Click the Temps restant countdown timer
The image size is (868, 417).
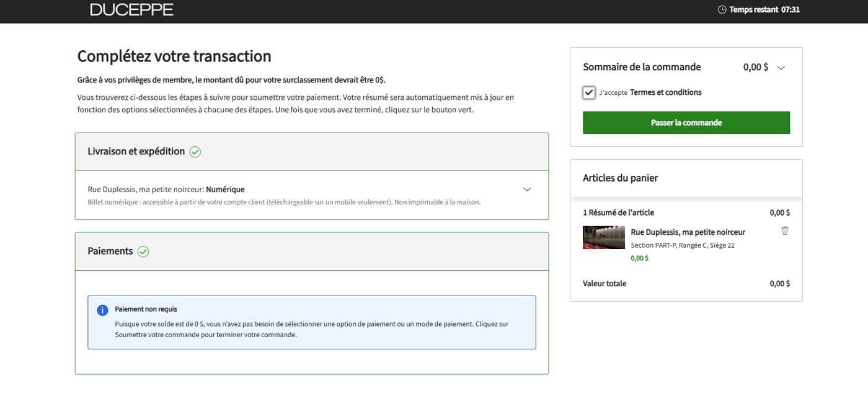click(764, 9)
